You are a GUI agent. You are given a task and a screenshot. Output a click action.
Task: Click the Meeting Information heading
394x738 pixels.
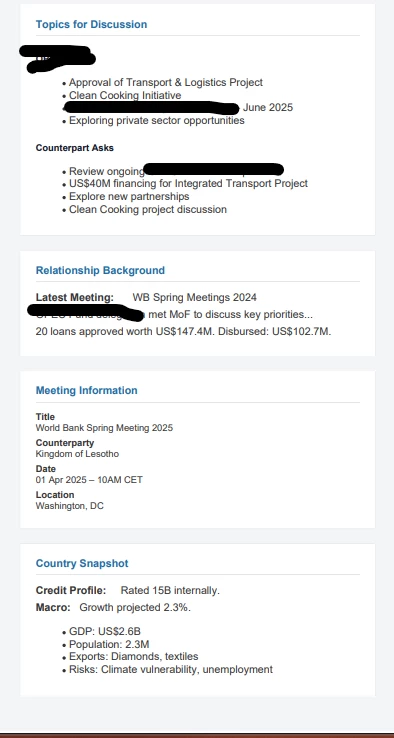coord(87,391)
